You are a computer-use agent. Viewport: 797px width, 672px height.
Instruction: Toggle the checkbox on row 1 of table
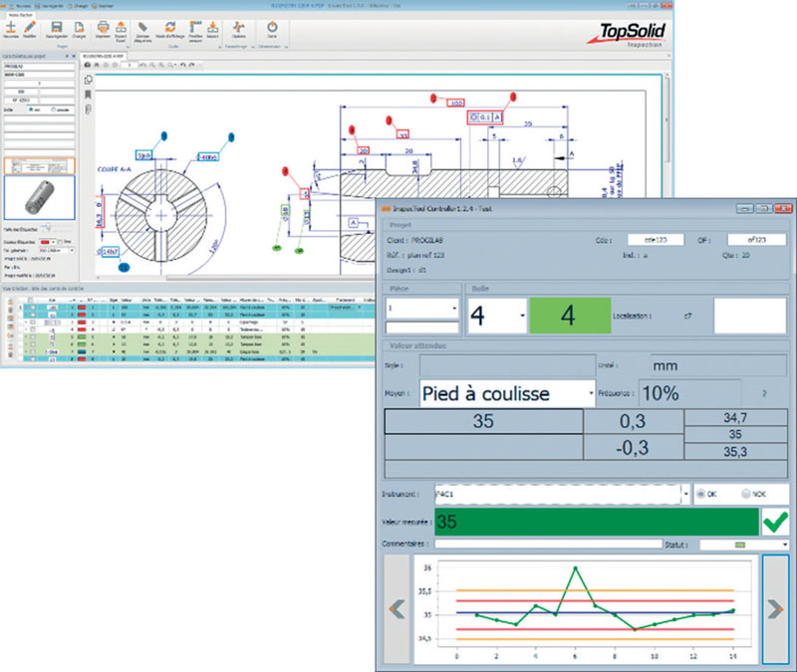click(x=33, y=308)
